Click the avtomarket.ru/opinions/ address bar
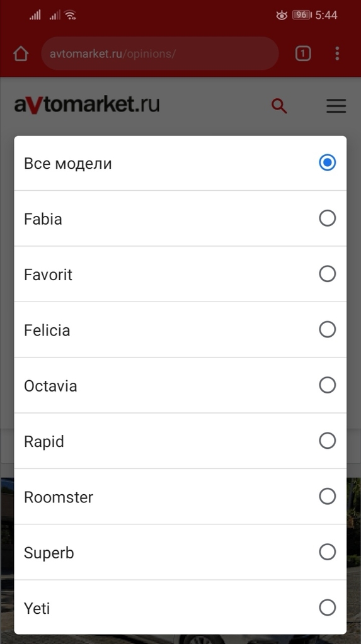Image resolution: width=361 pixels, height=644 pixels. pyautogui.click(x=160, y=54)
